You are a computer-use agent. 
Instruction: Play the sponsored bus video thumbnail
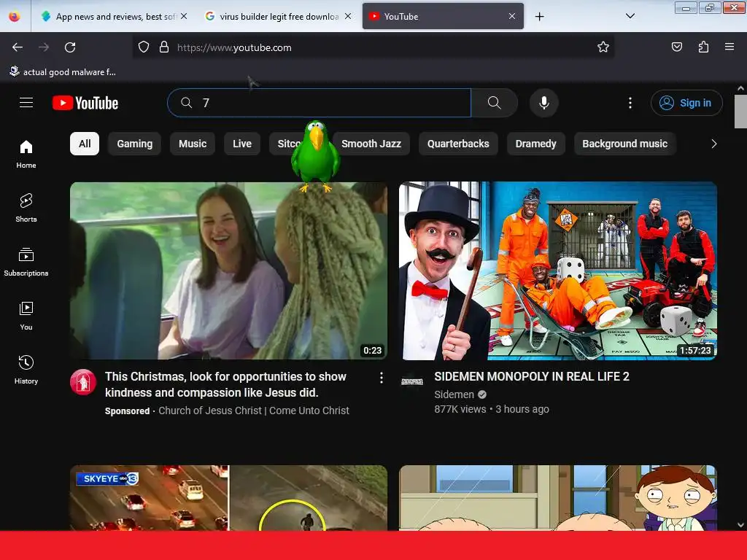pyautogui.click(x=228, y=271)
